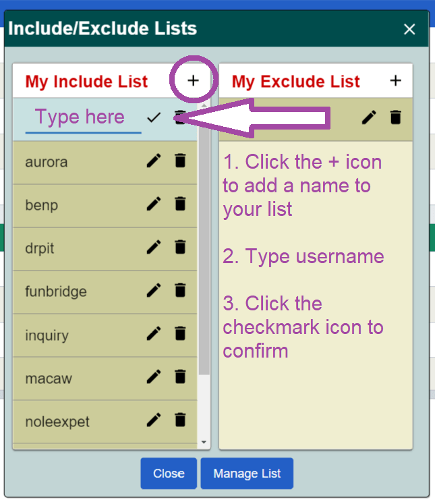Delete the benp entry
Image resolution: width=435 pixels, height=504 pixels.
(x=180, y=204)
